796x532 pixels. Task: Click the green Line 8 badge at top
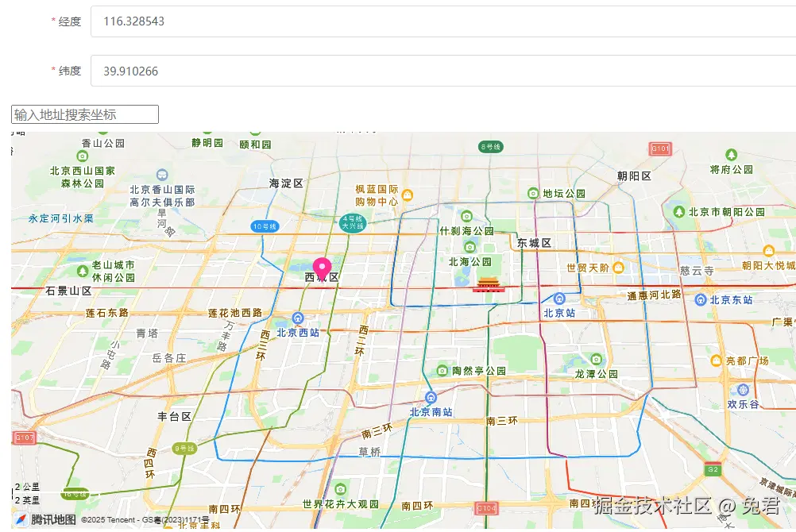(491, 147)
